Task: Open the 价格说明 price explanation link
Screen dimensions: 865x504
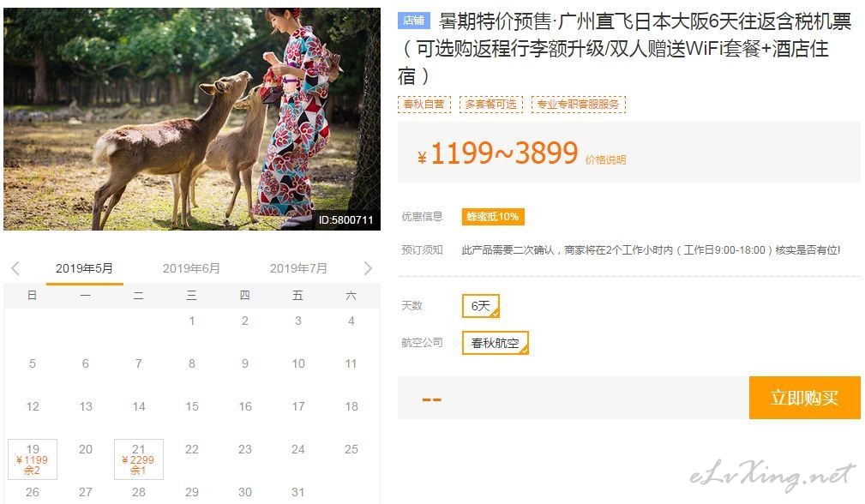Action: click(605, 160)
